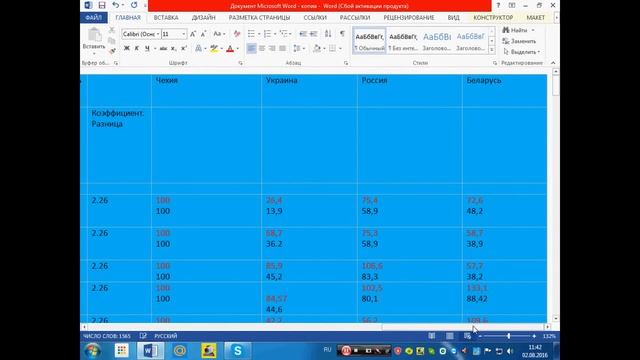
Task: Open the font name Calibri dropdown
Action: pos(158,34)
